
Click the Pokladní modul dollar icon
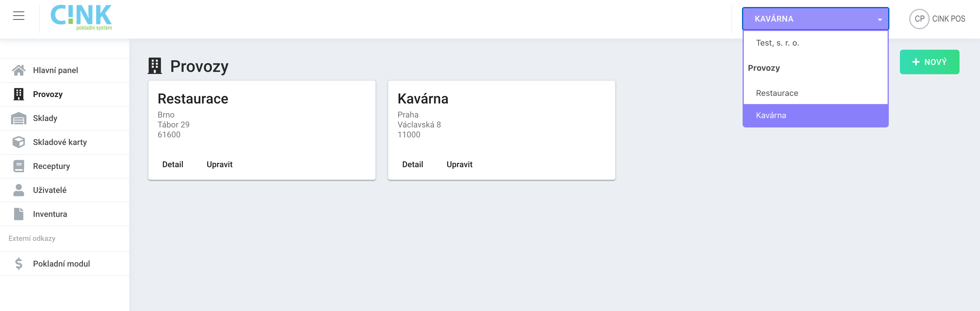click(19, 264)
